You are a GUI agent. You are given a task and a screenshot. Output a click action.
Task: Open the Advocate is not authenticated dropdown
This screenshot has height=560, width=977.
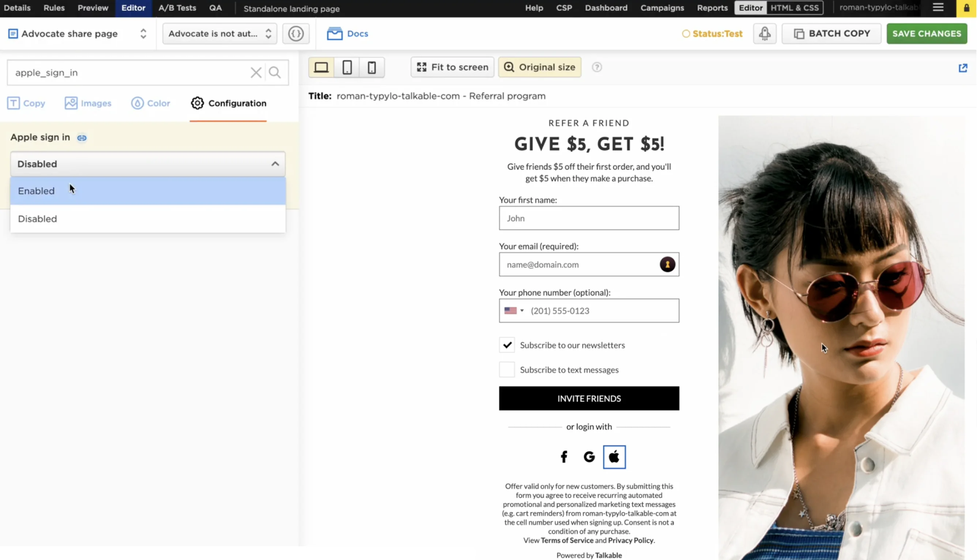click(220, 34)
